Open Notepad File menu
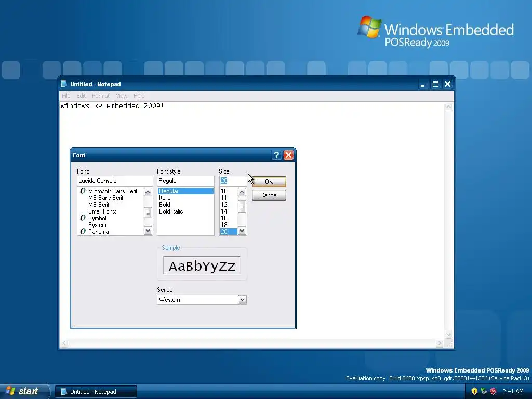Image resolution: width=532 pixels, height=399 pixels. tap(66, 96)
